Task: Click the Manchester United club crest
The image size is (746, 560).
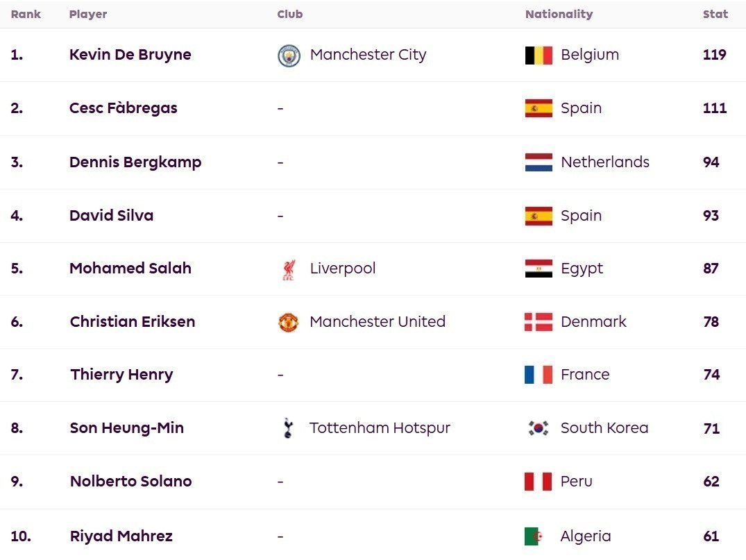Action: click(x=288, y=322)
